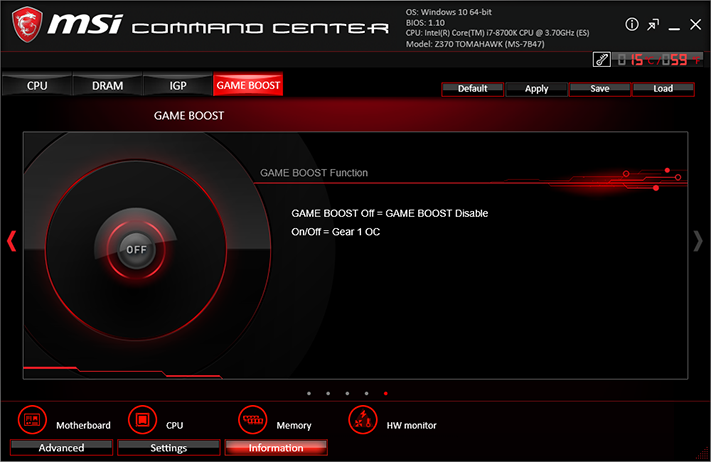Apply the current settings
The image size is (711, 462).
[x=536, y=89]
